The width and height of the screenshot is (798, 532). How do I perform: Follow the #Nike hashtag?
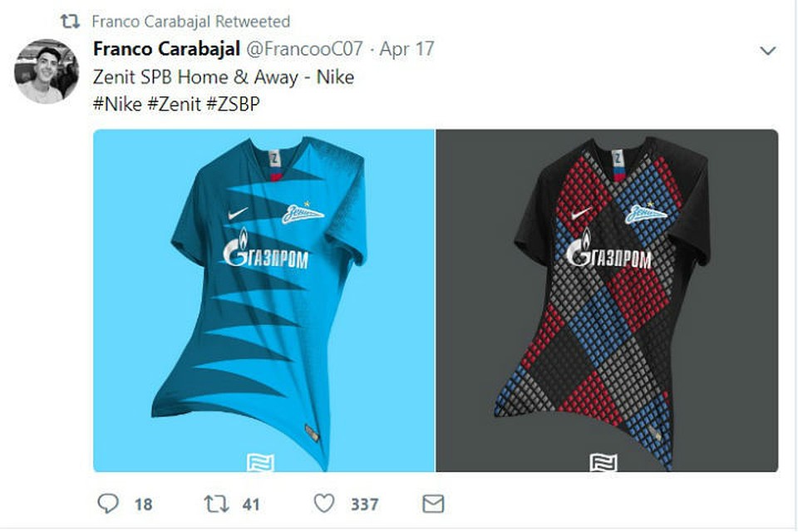pyautogui.click(x=117, y=104)
